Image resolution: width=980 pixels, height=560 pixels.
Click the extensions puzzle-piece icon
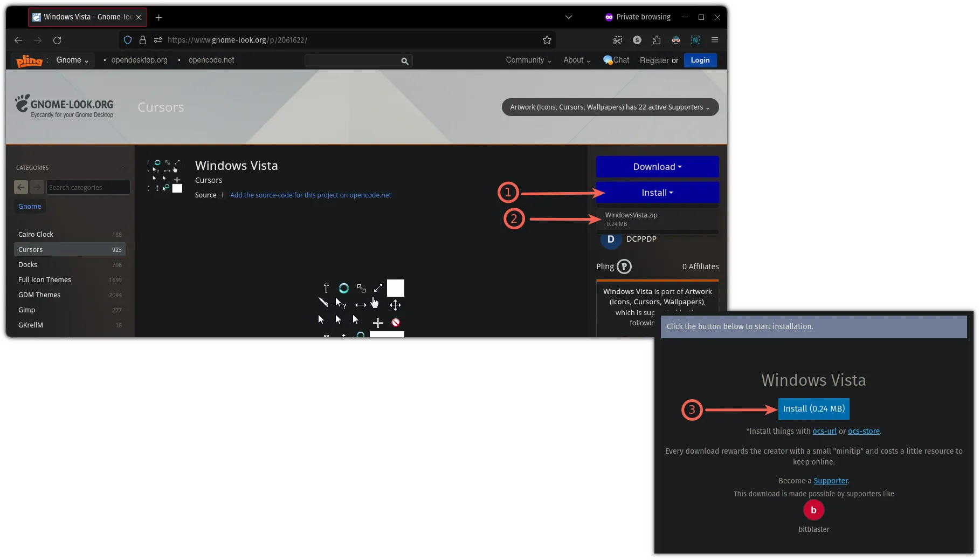pyautogui.click(x=657, y=40)
